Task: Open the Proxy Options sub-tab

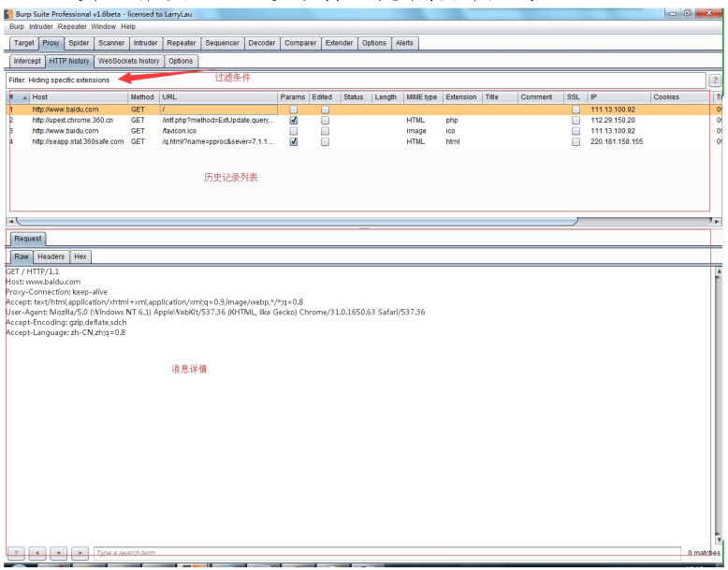Action: tap(181, 61)
